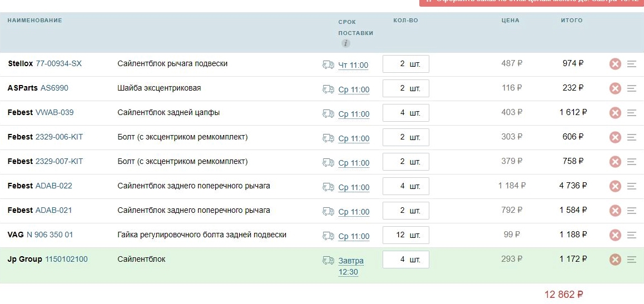This screenshot has width=644, height=304.
Task: Click the delivery time info icon
Action: 345,43
